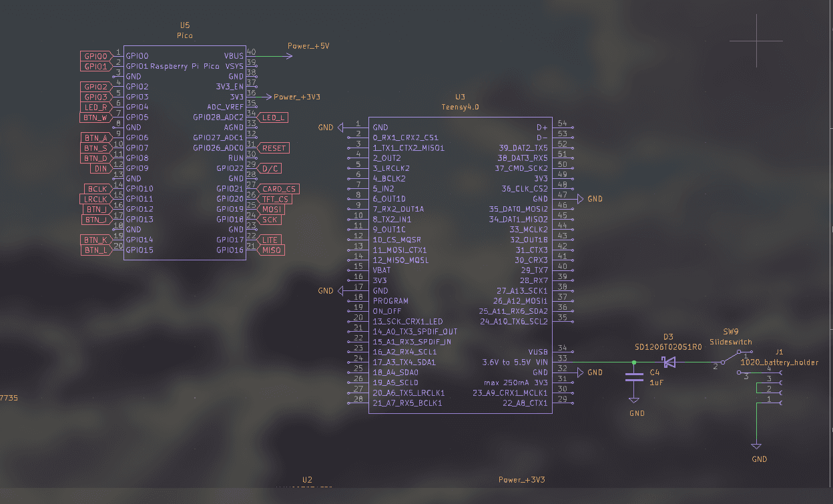The image size is (833, 504).
Task: Select the CARD_CS global label
Action: [x=278, y=189]
